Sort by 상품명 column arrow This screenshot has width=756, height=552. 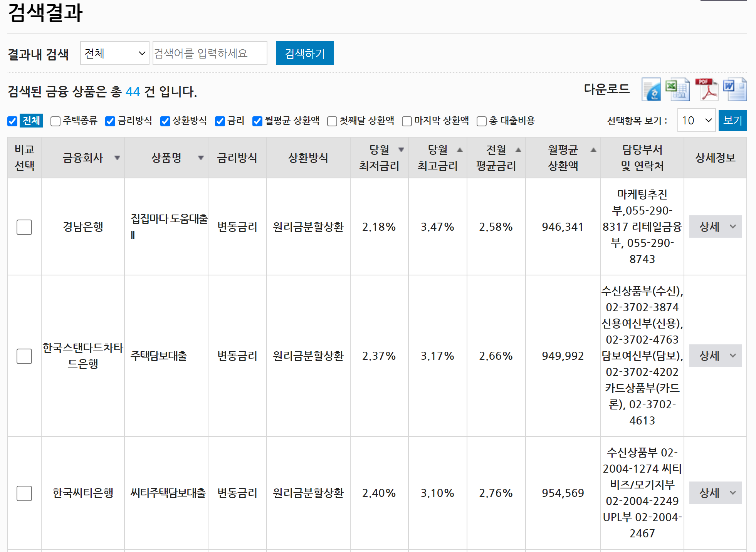201,158
